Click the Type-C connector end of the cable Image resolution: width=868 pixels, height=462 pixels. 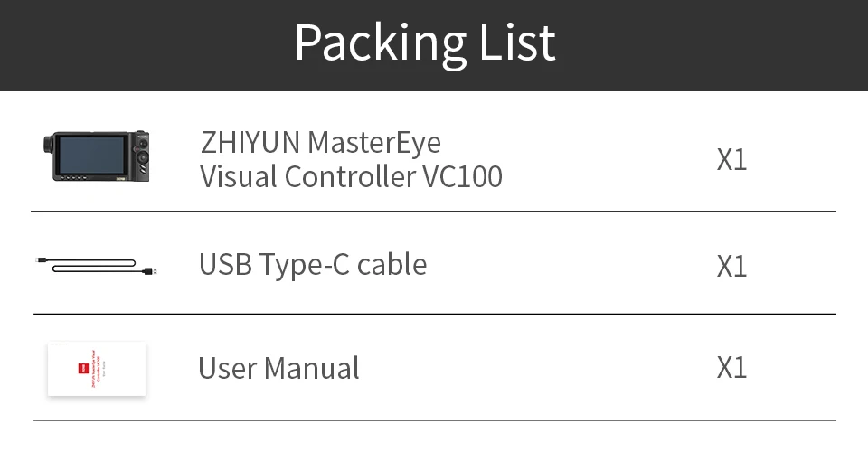point(42,259)
